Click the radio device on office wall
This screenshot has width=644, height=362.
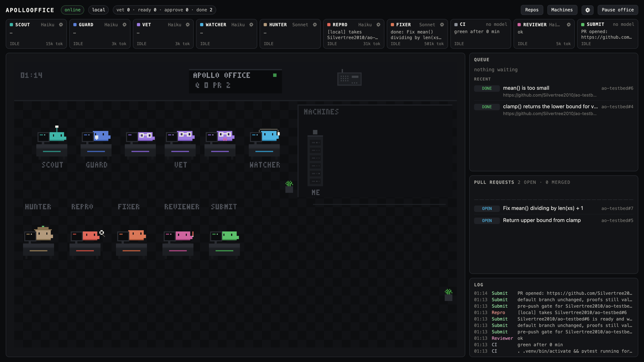click(349, 78)
